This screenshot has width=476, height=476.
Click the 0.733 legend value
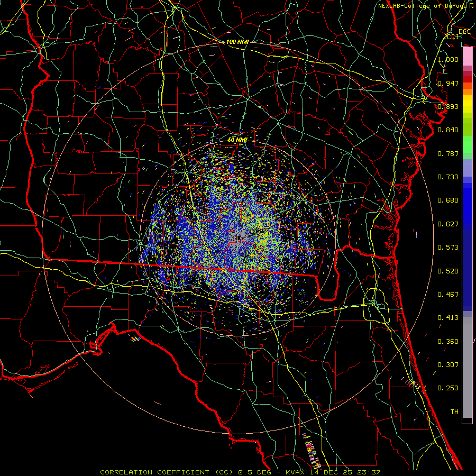point(448,177)
